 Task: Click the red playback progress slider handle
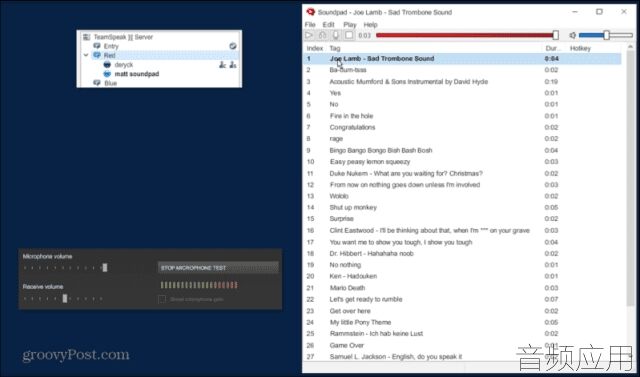556,35
